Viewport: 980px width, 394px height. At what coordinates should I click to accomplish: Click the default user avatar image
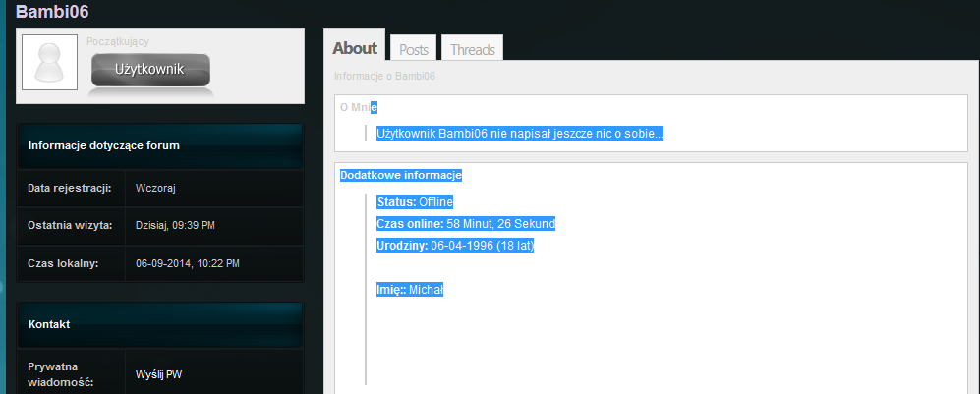tap(49, 62)
